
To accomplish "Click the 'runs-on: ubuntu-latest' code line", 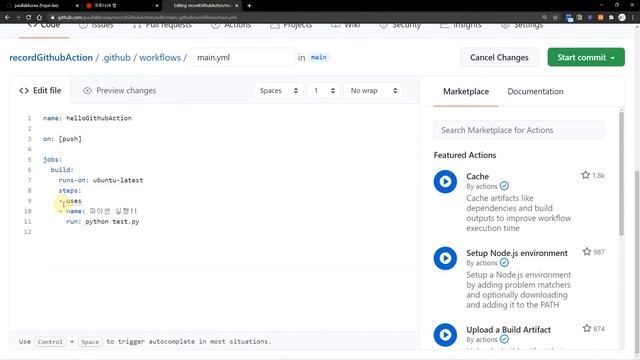I will 101,180.
